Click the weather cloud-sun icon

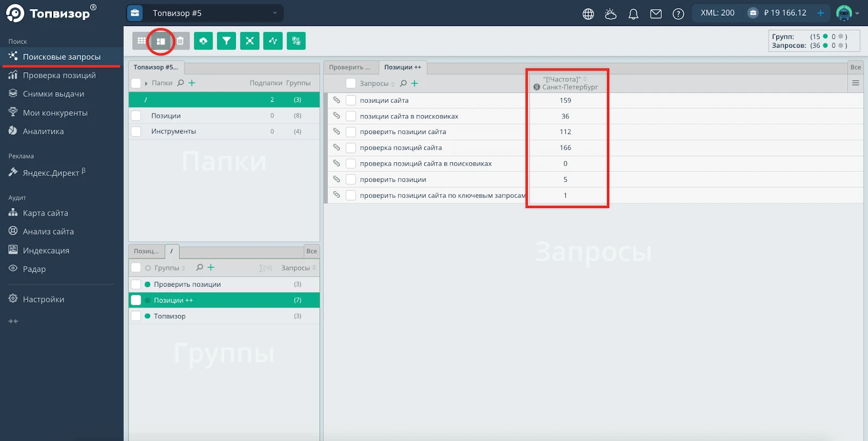coord(611,14)
